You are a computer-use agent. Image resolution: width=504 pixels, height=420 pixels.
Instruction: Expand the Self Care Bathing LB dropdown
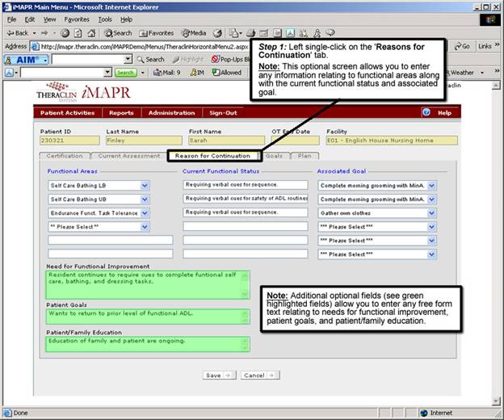[145, 185]
